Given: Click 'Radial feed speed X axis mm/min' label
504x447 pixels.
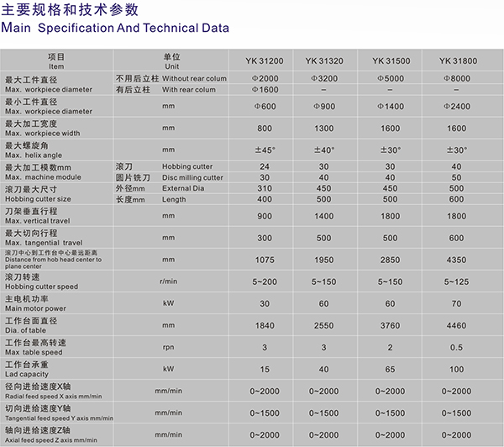Looking at the screenshot, I should [x=54, y=397].
